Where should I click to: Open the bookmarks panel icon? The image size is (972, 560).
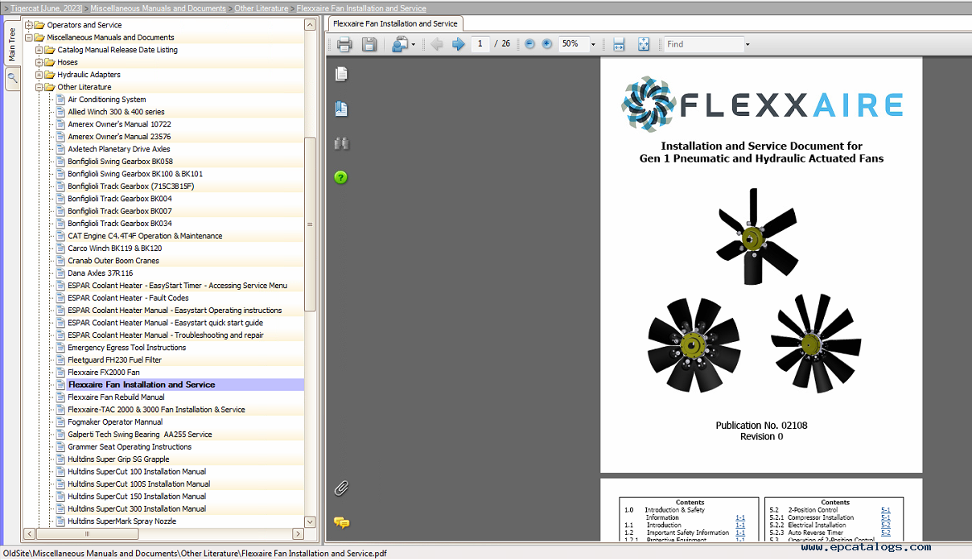click(x=341, y=109)
